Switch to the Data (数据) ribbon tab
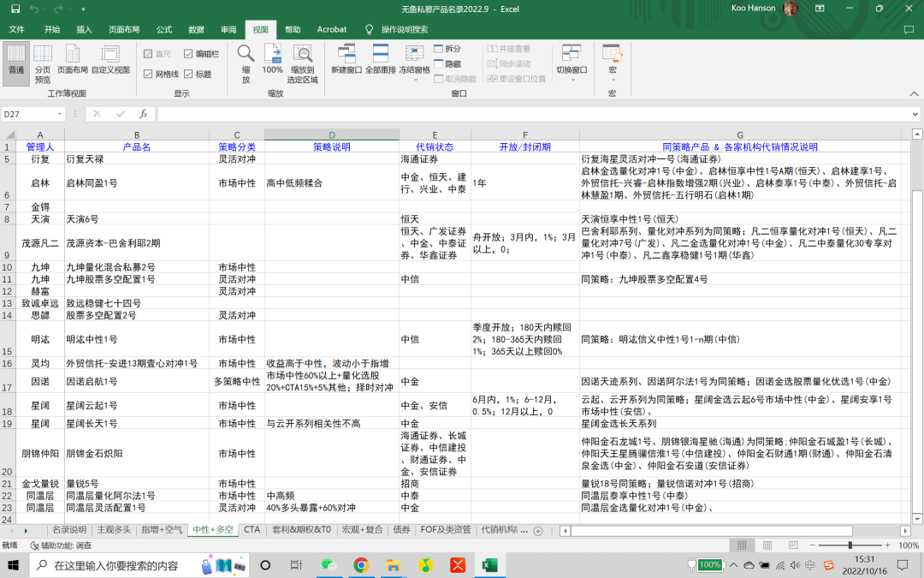This screenshot has width=924, height=578. pos(196,29)
